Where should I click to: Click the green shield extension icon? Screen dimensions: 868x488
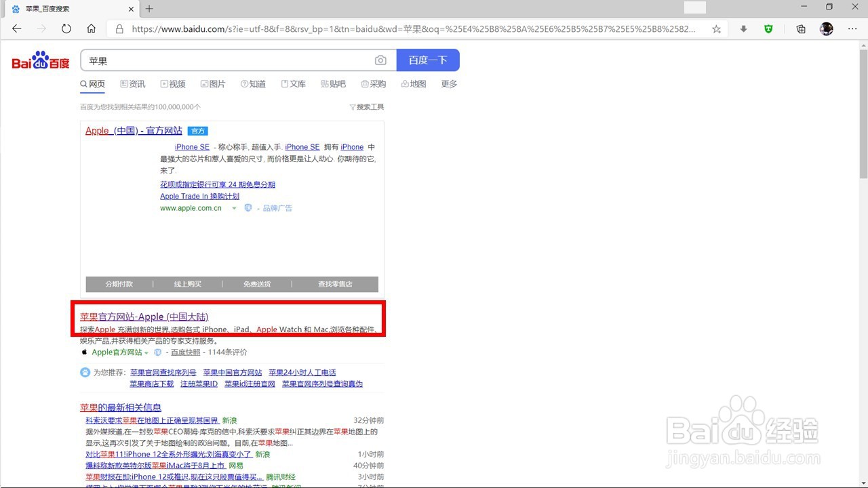[768, 29]
